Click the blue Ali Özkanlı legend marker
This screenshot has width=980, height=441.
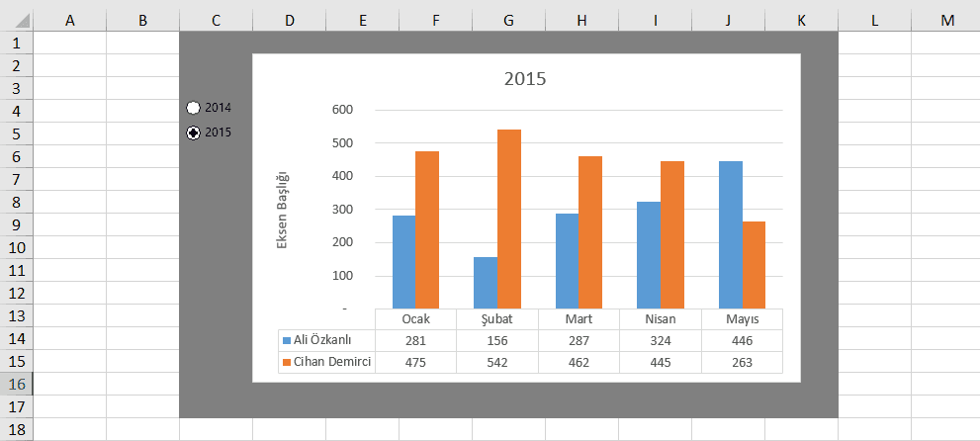tap(287, 341)
